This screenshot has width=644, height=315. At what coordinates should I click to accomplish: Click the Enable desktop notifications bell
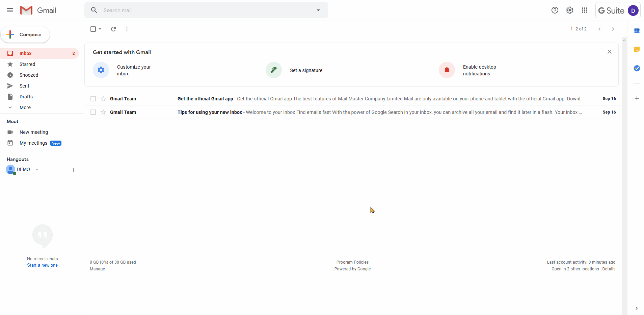(447, 70)
